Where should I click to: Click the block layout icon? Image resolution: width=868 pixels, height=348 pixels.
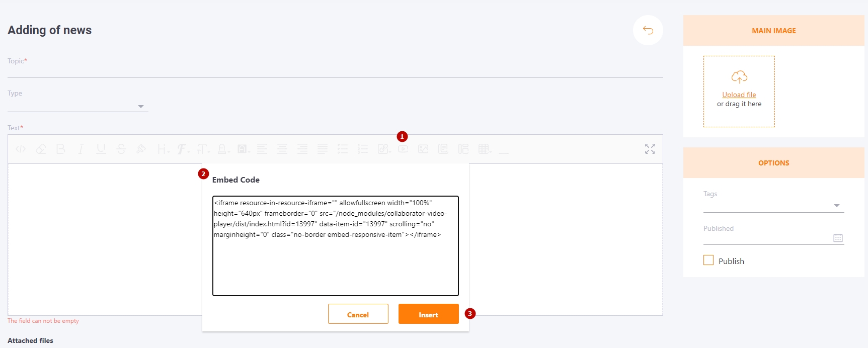(x=463, y=149)
